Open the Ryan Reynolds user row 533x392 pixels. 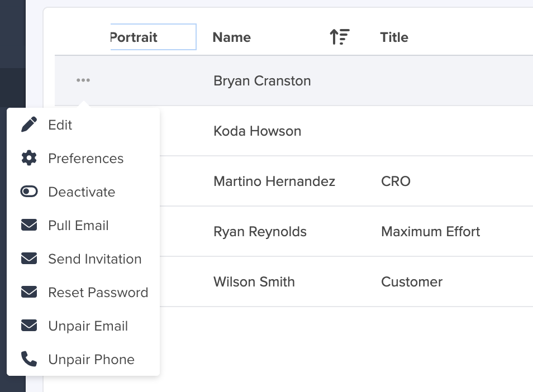[346, 231]
